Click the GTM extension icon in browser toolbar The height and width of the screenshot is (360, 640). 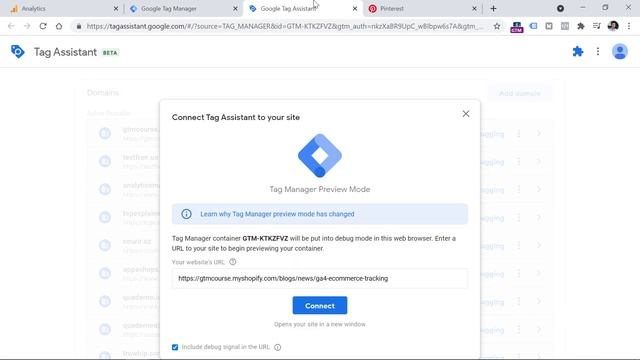(517, 27)
